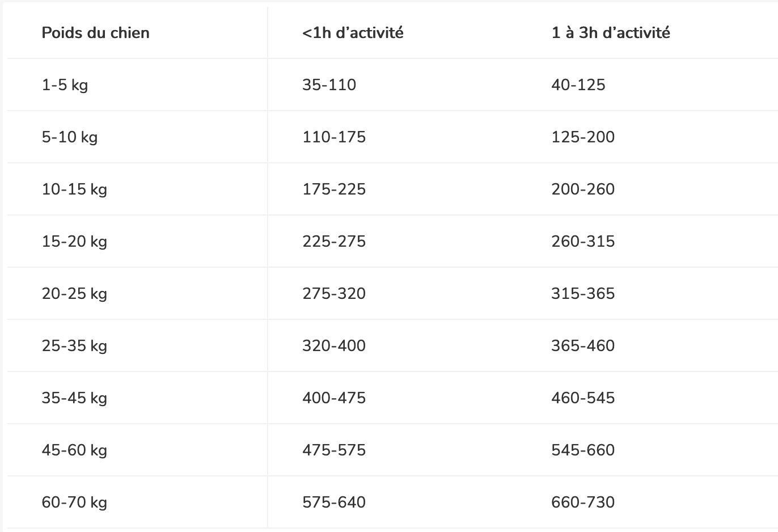Select the "1-5 kg" weight cell
This screenshot has width=778, height=532.
click(x=65, y=85)
